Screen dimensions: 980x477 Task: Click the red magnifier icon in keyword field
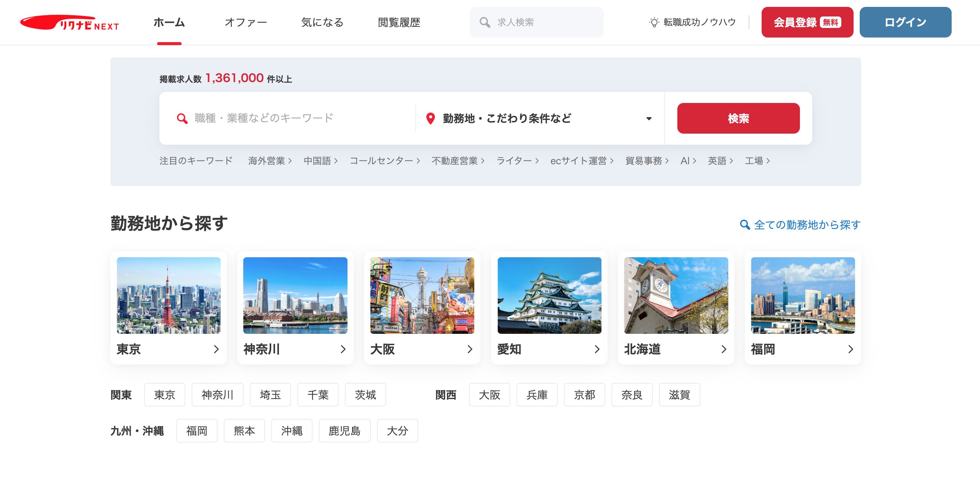tap(182, 118)
